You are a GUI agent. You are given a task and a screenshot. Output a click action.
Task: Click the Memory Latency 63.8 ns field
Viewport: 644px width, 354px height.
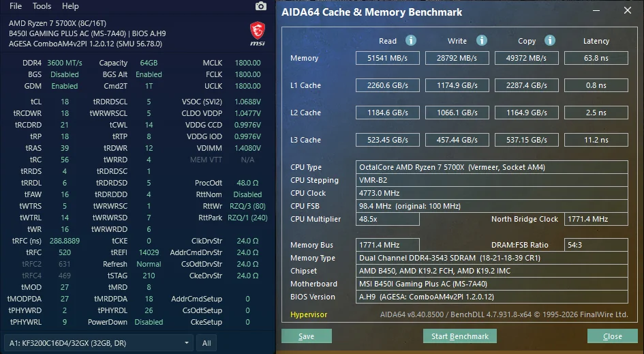(596, 58)
